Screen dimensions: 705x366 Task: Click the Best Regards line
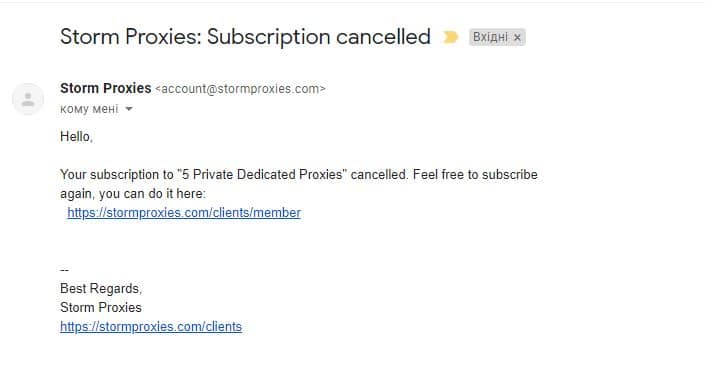tap(101, 289)
